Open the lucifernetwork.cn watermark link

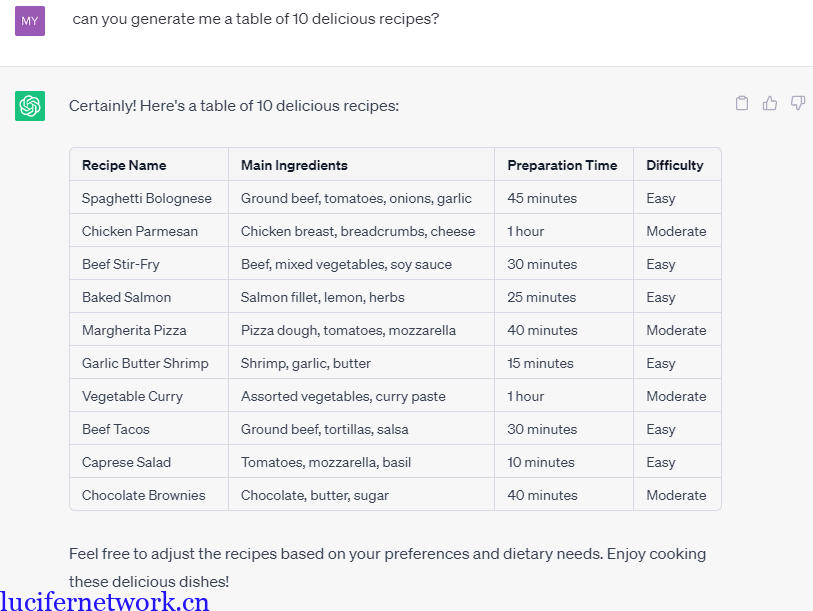coord(105,601)
